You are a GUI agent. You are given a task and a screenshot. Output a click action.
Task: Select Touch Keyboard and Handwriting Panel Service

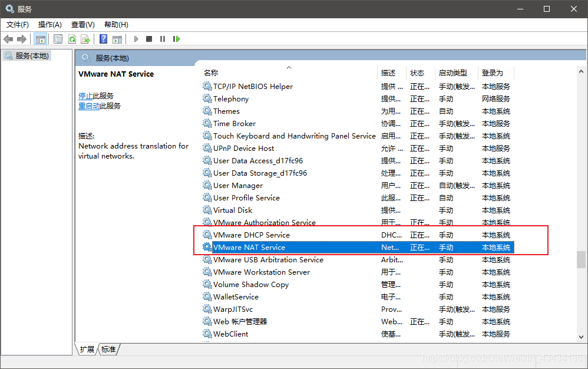click(x=358, y=136)
